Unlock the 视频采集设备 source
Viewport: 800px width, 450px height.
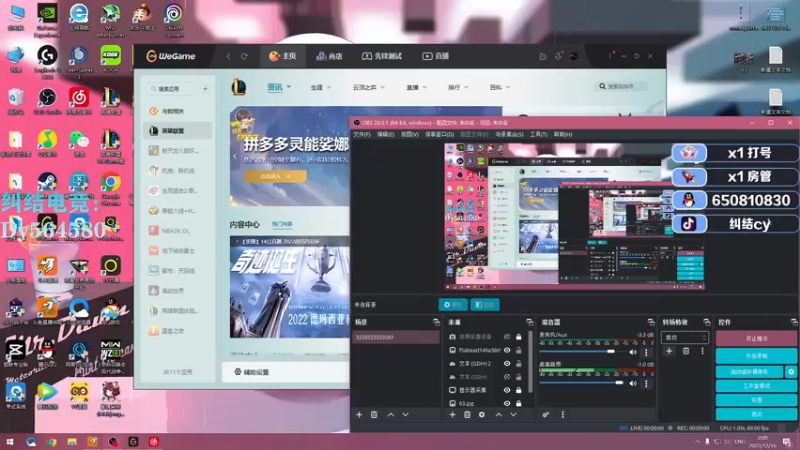[518, 337]
